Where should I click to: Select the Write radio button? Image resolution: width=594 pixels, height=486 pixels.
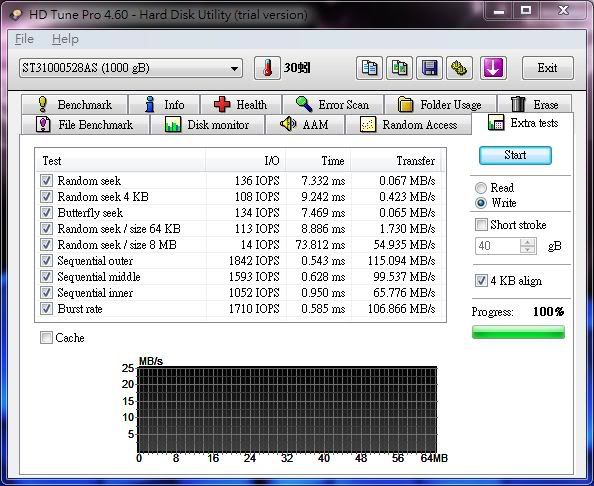tap(481, 203)
